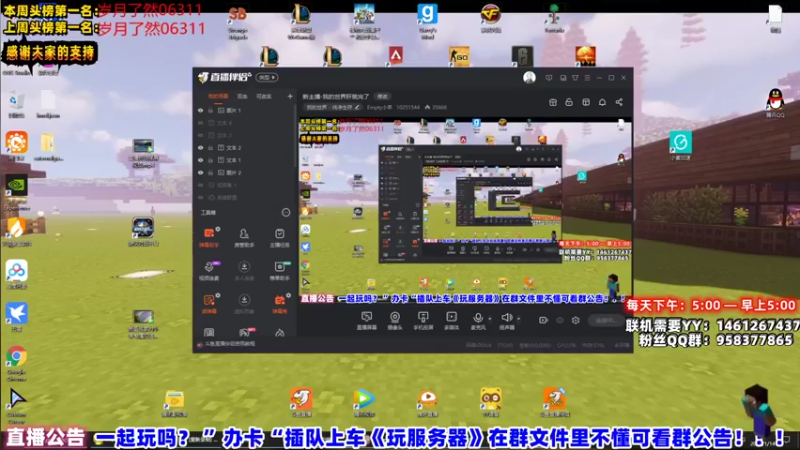Switch to the first scene tab
Screen dimensions: 800x450
pos(218,96)
